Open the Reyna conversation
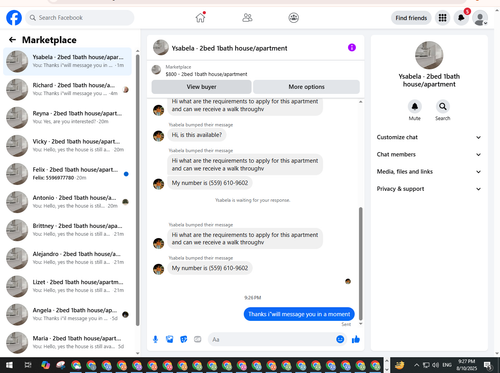Viewport: 500px width, 373px height. point(67,117)
